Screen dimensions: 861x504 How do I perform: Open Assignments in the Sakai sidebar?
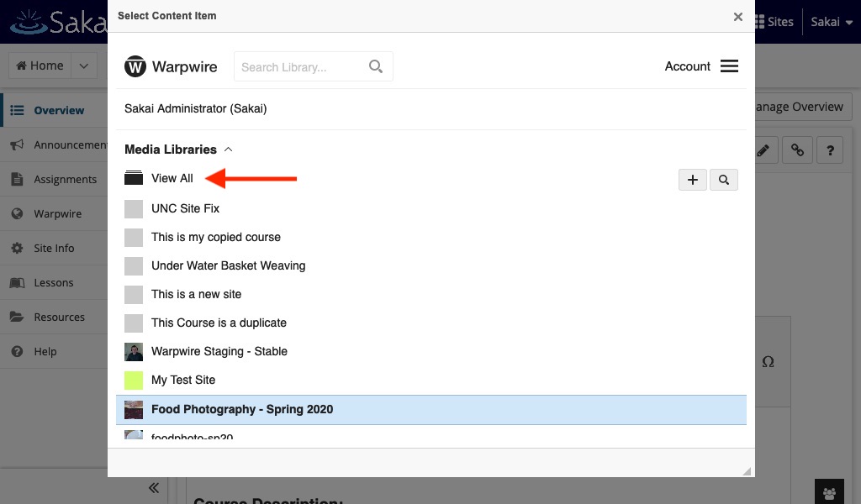(x=55, y=179)
